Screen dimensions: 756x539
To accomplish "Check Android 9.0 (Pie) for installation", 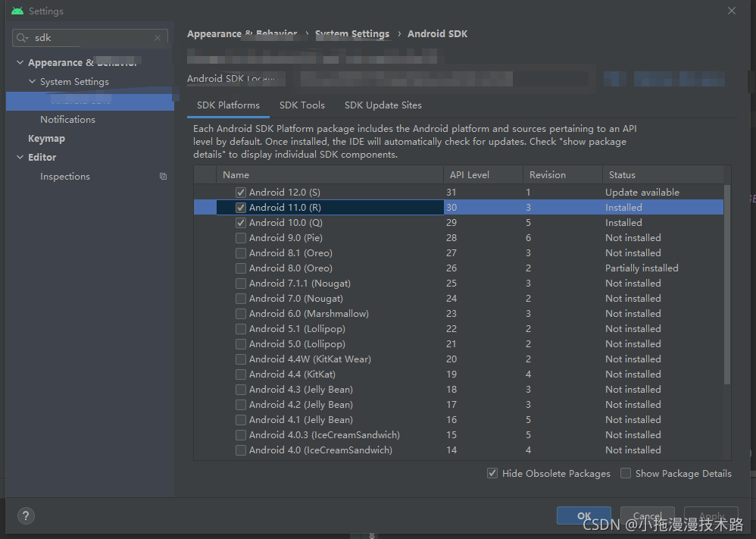I will (240, 237).
